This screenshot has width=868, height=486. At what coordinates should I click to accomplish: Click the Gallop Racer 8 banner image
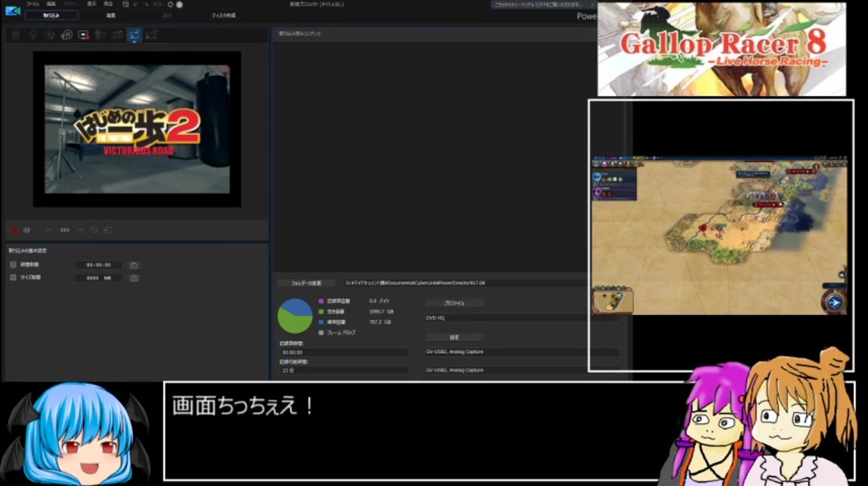(x=722, y=49)
